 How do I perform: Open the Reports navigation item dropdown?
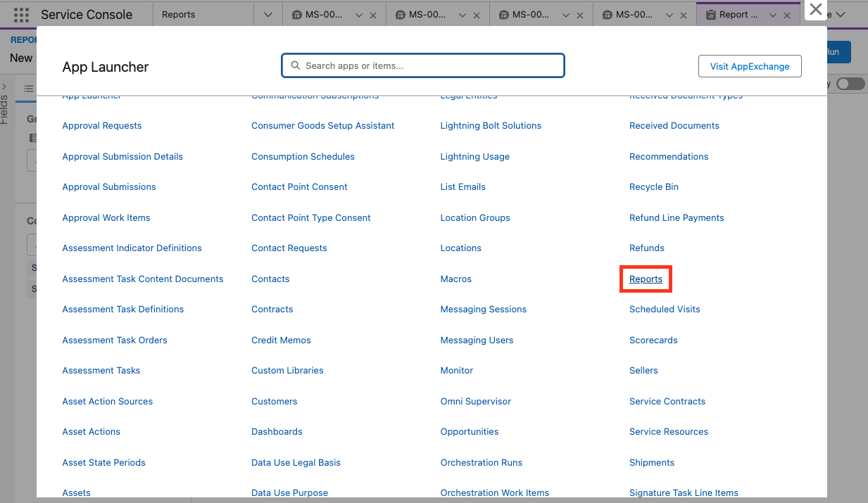coord(268,15)
